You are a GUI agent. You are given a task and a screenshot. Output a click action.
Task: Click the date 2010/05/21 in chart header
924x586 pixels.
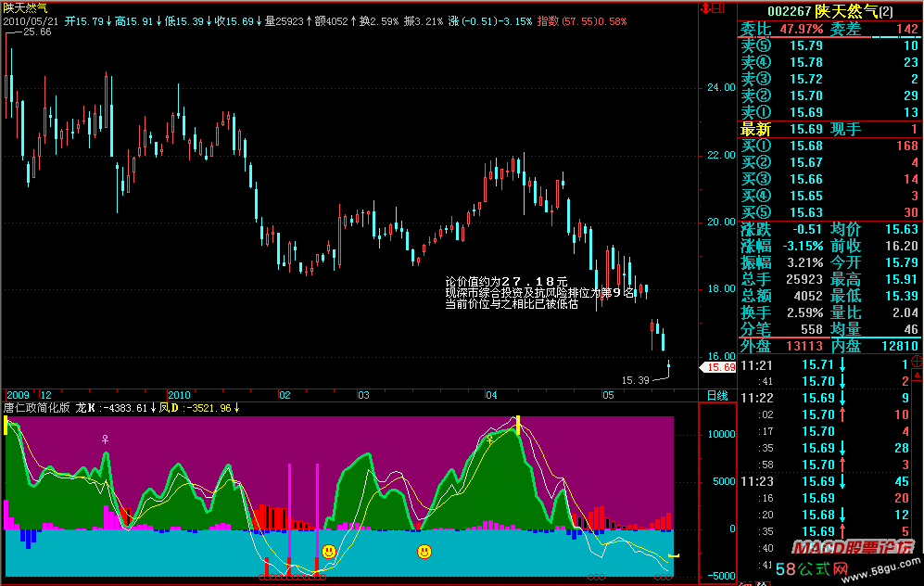[31, 21]
